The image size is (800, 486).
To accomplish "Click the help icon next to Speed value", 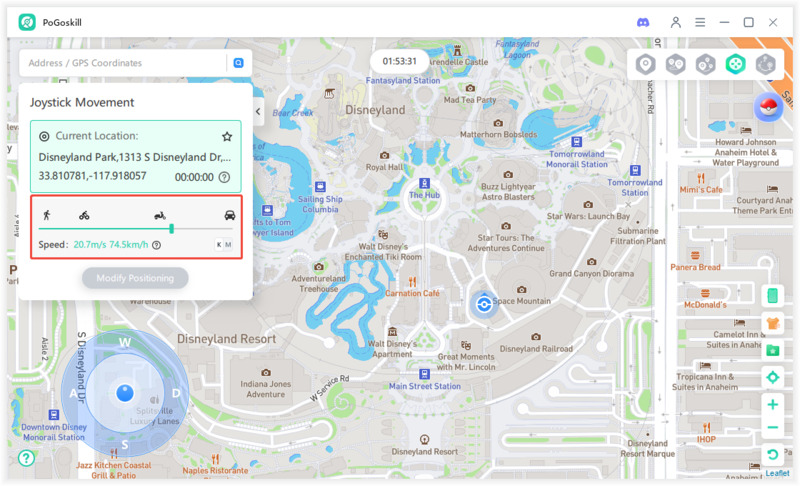I will pyautogui.click(x=157, y=245).
